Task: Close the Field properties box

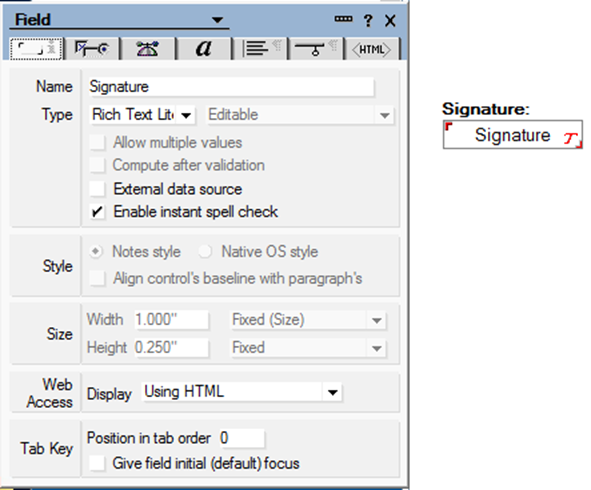Action: pos(390,20)
